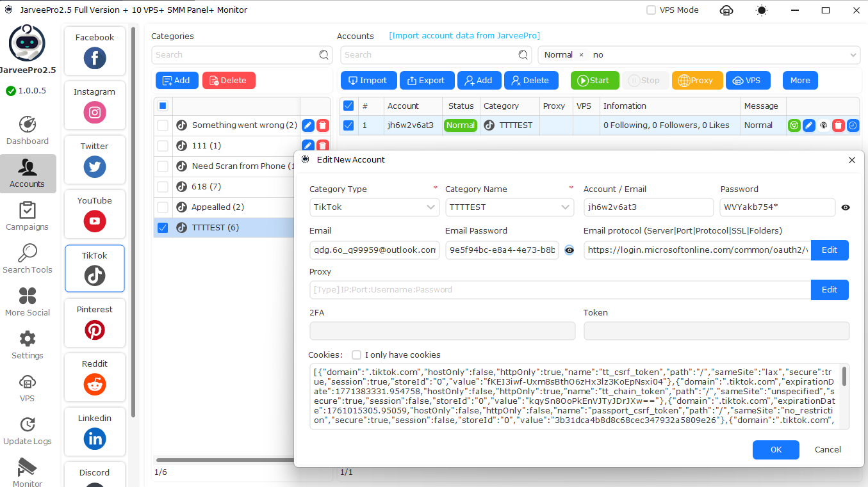The image size is (868, 487).
Task: Open Pinterest platform in sidebar
Action: tap(95, 323)
